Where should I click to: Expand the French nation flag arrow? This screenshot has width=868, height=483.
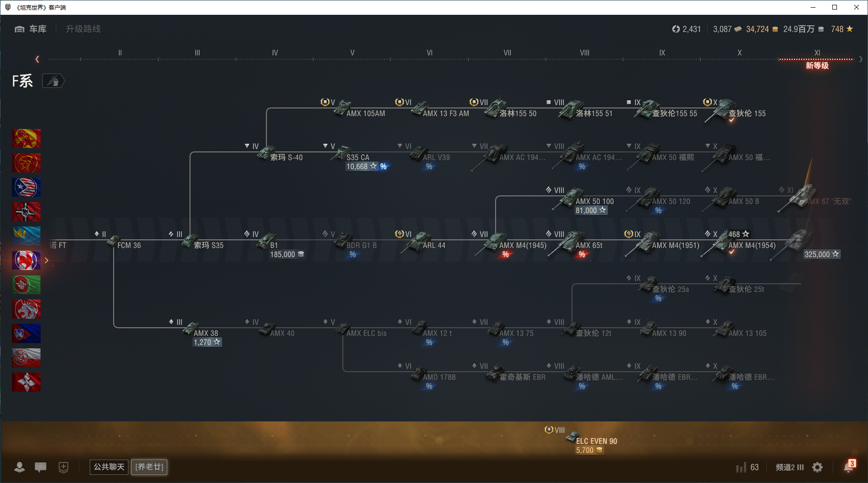46,260
